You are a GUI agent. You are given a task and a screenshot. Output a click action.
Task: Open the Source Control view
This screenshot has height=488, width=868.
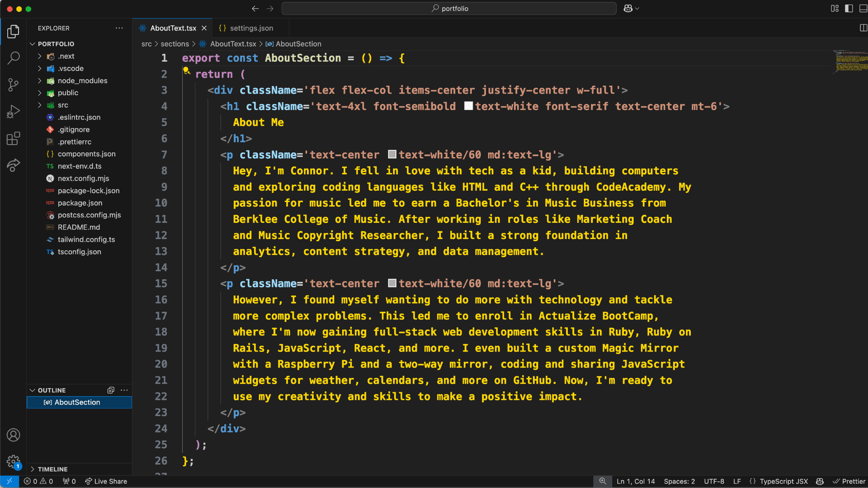click(14, 84)
